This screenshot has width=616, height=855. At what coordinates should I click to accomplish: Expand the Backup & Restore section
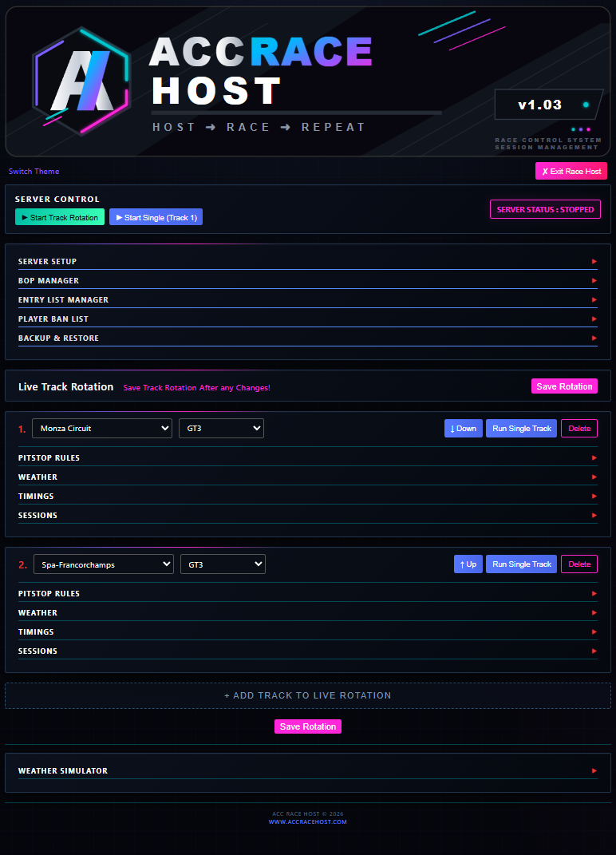tap(307, 338)
